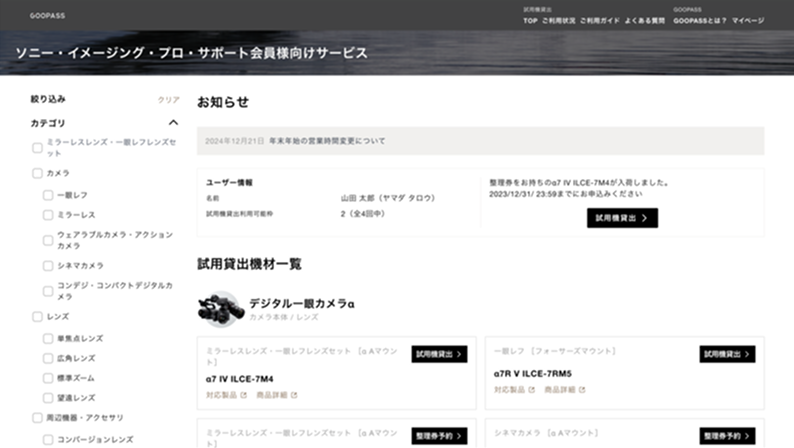Open GOOPASSとは? nav item
The height and width of the screenshot is (448, 794).
tap(699, 21)
